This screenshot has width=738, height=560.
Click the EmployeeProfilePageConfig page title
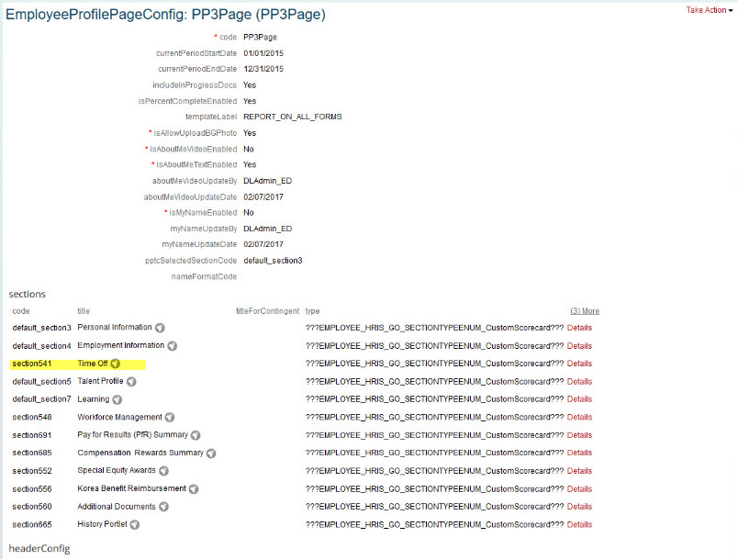pos(165,15)
